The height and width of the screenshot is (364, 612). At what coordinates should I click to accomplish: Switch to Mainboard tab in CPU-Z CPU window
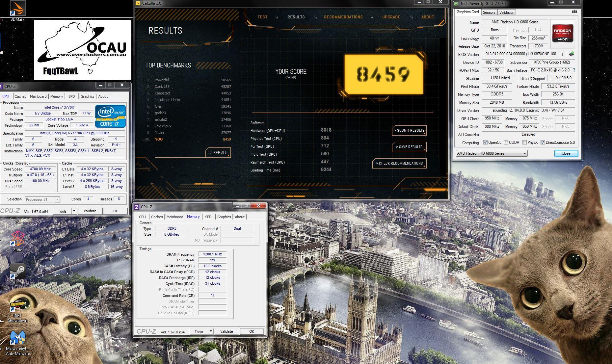point(38,96)
